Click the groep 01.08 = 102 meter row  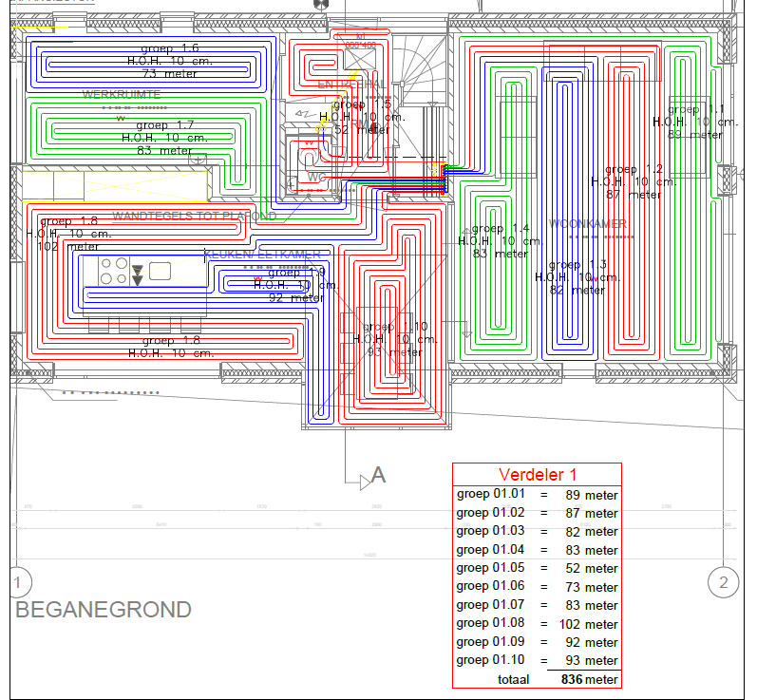click(537, 624)
